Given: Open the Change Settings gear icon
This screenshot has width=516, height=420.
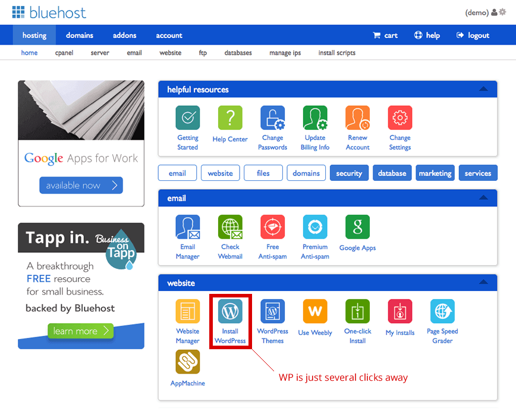Looking at the screenshot, I should 400,118.
